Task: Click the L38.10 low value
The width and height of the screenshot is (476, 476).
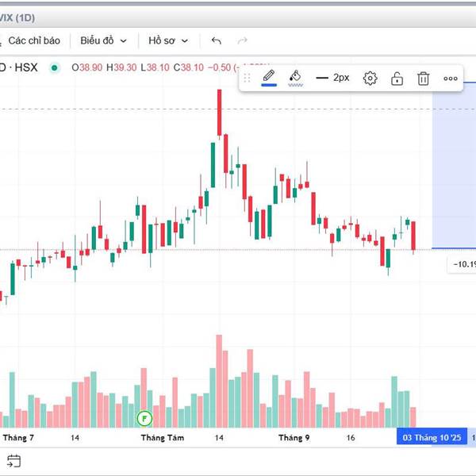Action: 155,67
